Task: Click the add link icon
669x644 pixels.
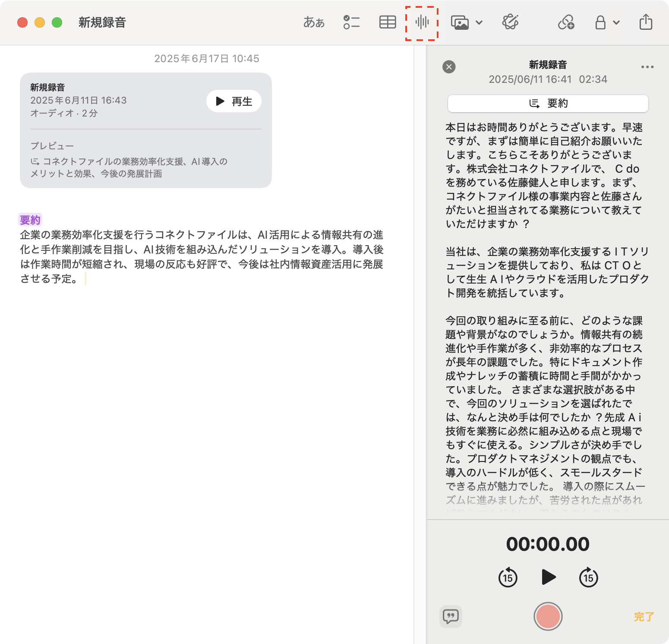Action: 566,22
